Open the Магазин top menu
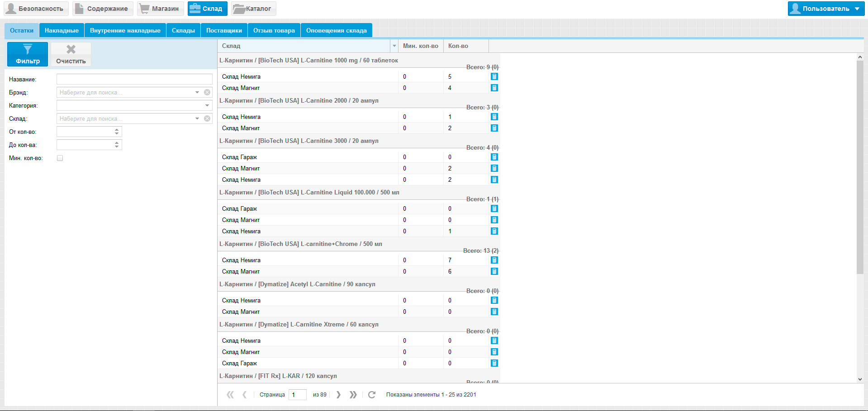The image size is (868, 411). point(159,9)
